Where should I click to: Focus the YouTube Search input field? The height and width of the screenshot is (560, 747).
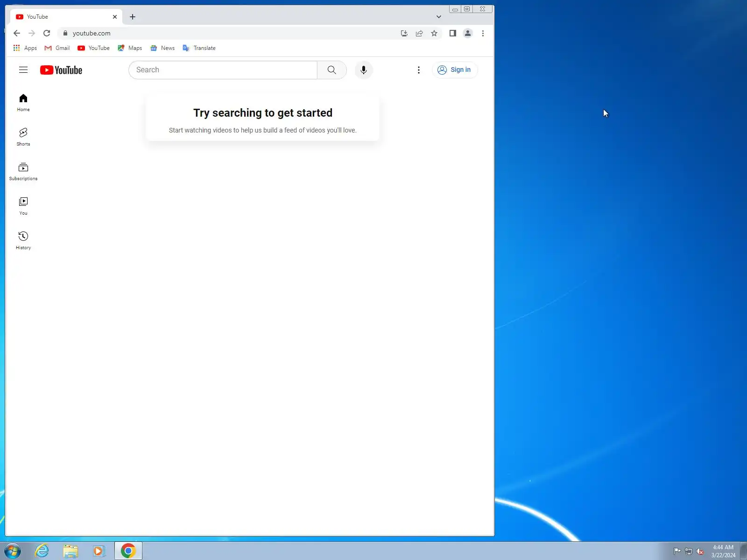223,70
